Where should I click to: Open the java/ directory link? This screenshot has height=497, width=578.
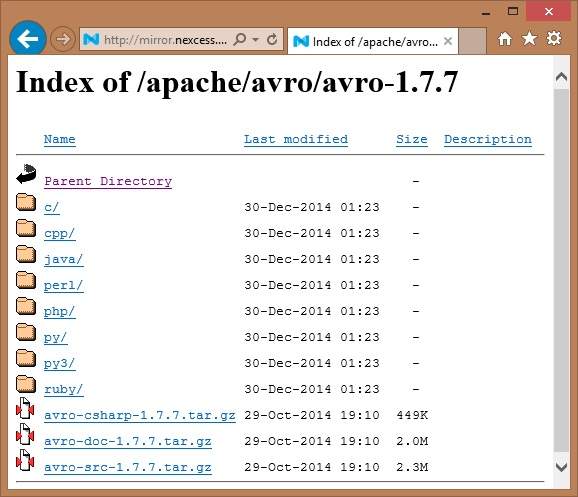click(x=64, y=260)
